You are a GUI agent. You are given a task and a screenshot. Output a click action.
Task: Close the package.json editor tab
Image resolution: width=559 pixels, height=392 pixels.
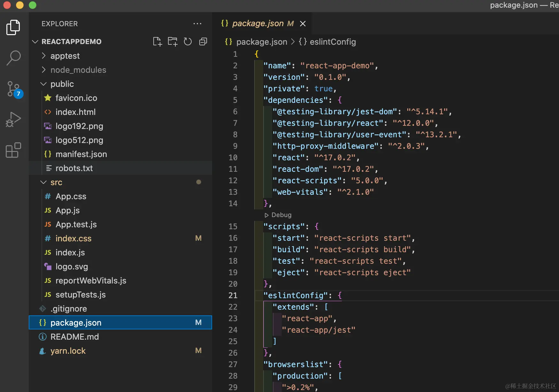point(303,24)
